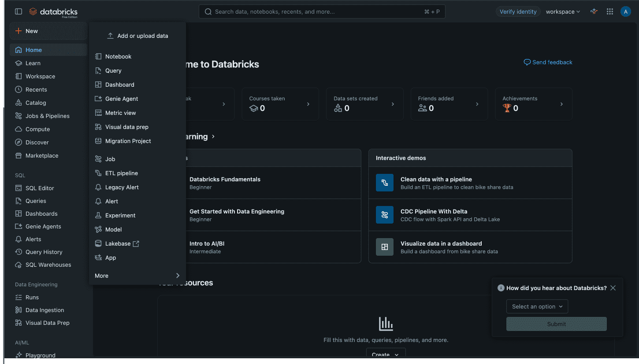This screenshot has width=639, height=364.
Task: Open the Courses taken card chevron
Action: 308,104
